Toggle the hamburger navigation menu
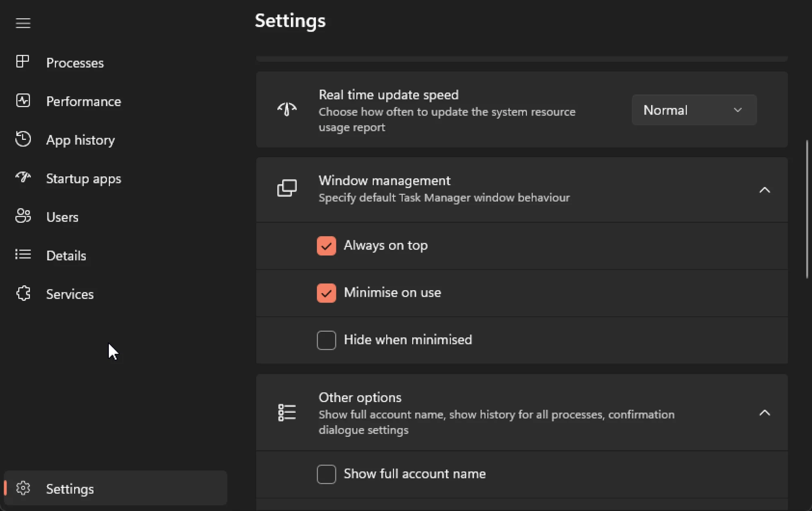This screenshot has height=511, width=812. tap(23, 23)
